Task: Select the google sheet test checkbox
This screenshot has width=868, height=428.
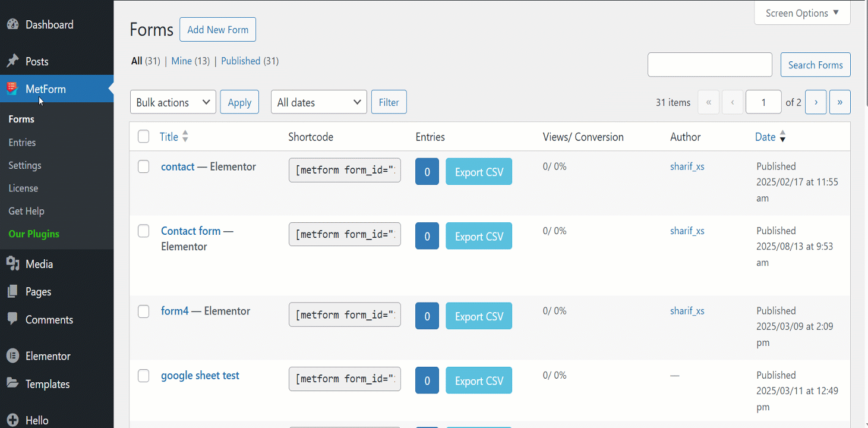Action: click(144, 376)
